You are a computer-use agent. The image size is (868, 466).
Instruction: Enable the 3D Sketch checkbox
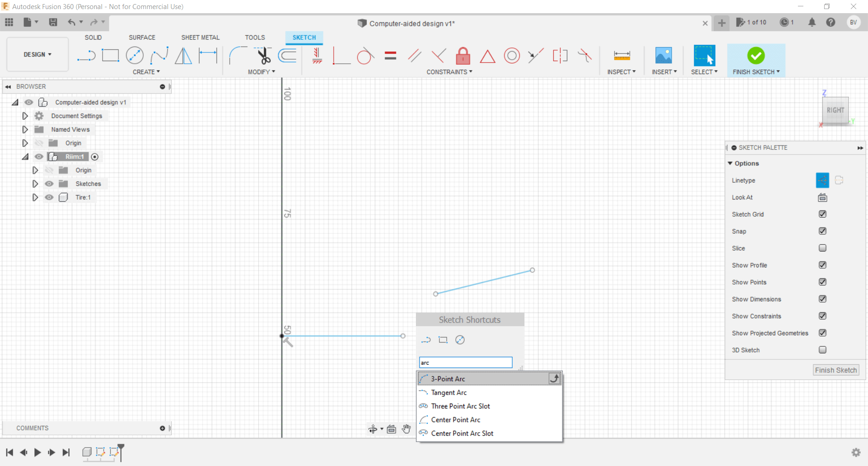pos(822,350)
